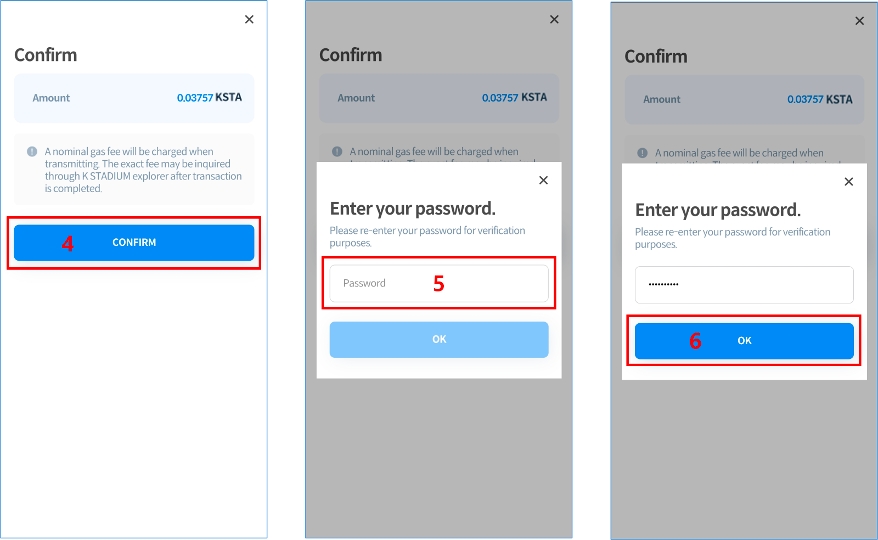This screenshot has width=878, height=540.
Task: Click the Amount label in the leftmost panel
Action: click(51, 98)
